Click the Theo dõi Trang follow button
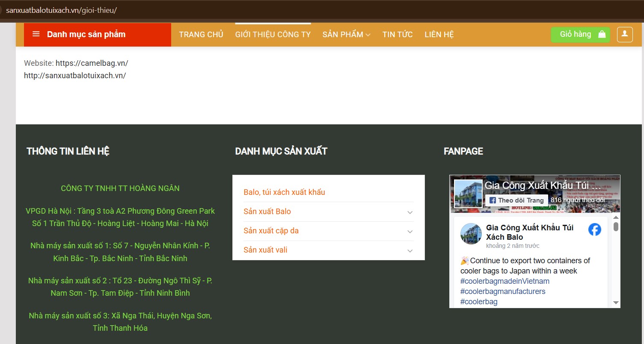Image resolution: width=644 pixels, height=344 pixels. pos(516,200)
